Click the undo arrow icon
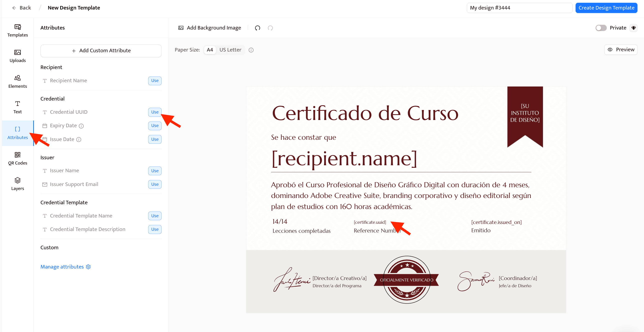Screen dimensions: 644x332 pyautogui.click(x=258, y=28)
